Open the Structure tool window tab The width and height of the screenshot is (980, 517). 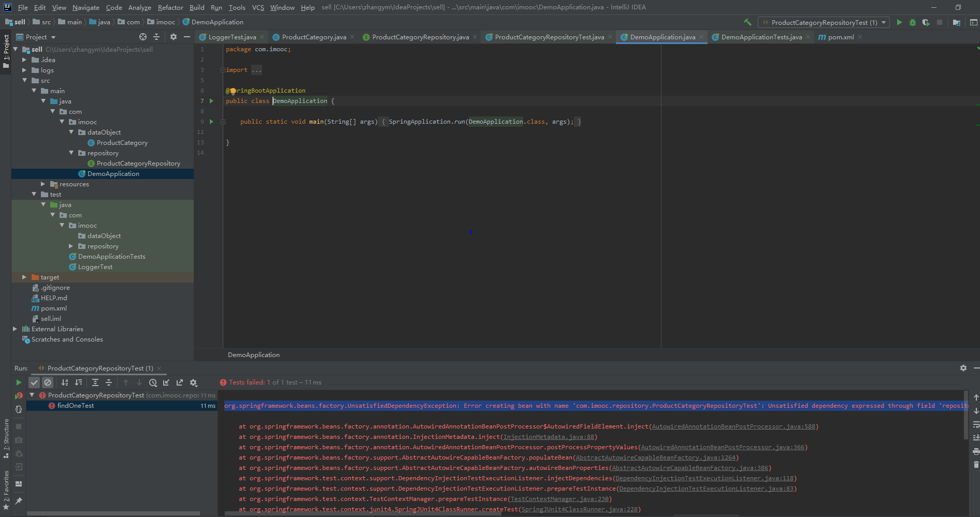(6, 439)
